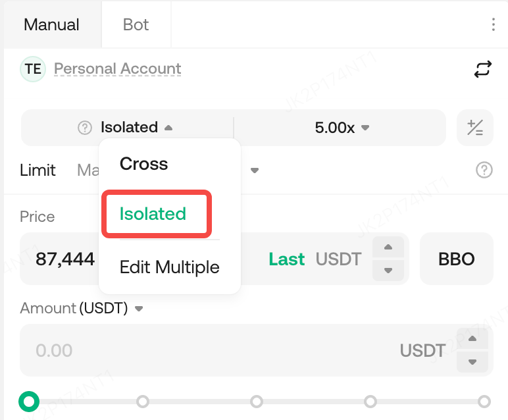Viewport: 508px width, 420px height.
Task: Decrease amount with the down stepper arrow
Action: pos(472,361)
